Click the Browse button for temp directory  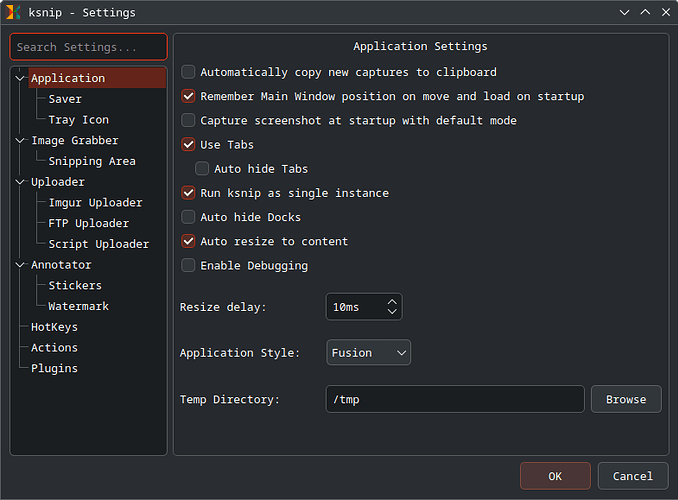click(x=626, y=399)
